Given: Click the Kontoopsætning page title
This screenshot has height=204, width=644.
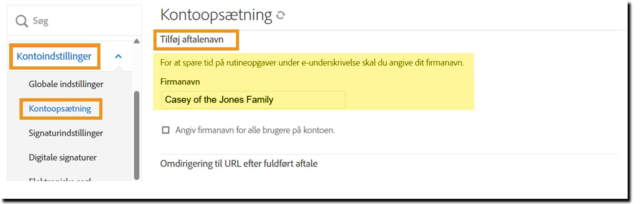Looking at the screenshot, I should pyautogui.click(x=216, y=15).
